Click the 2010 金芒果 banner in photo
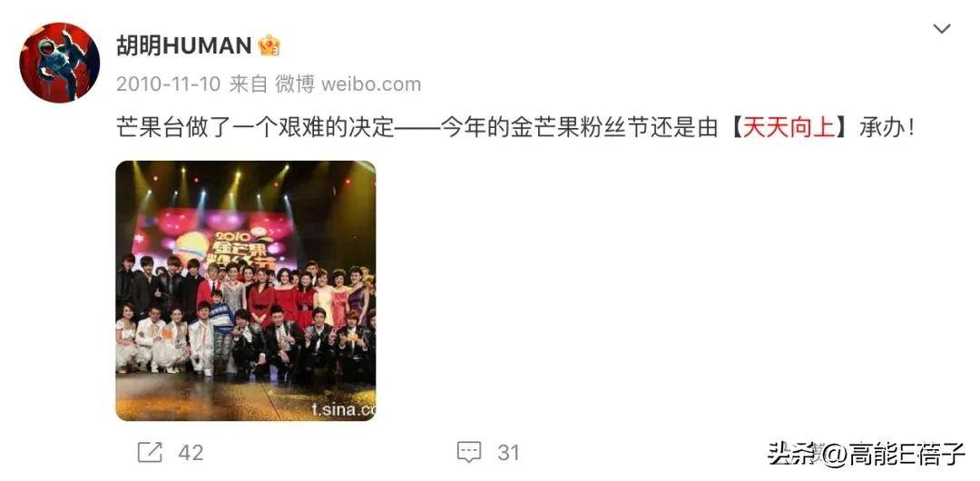 [242, 249]
